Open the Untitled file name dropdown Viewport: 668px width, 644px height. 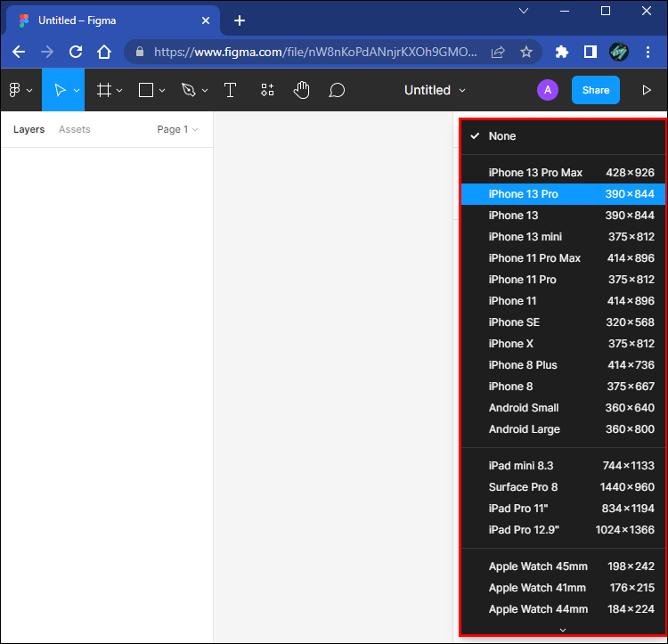pos(435,90)
